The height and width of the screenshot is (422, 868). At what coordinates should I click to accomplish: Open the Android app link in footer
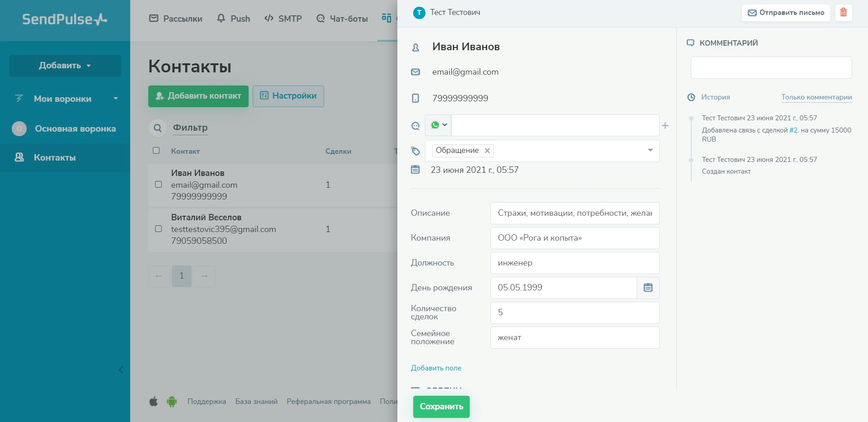click(172, 401)
